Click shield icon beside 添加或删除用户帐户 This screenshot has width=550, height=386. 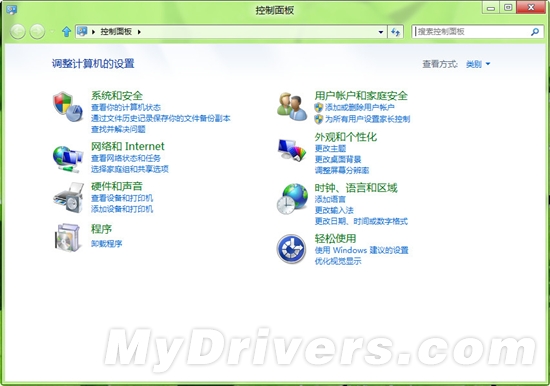(x=318, y=107)
